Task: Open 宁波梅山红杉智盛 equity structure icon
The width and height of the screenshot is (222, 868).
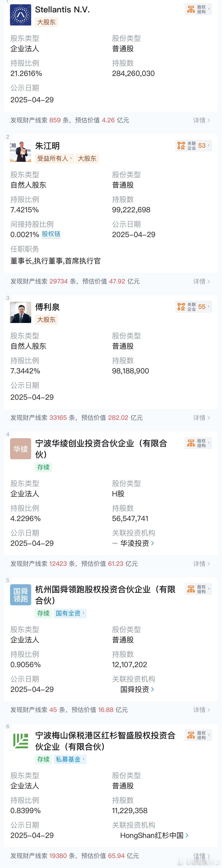Action: pyautogui.click(x=198, y=735)
